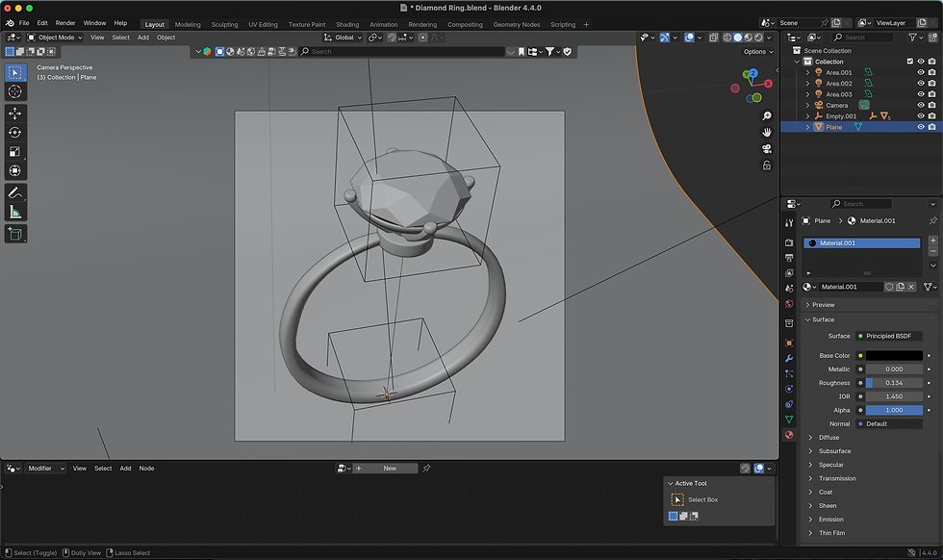
Task: Select the Add Cube tool
Action: (15, 234)
